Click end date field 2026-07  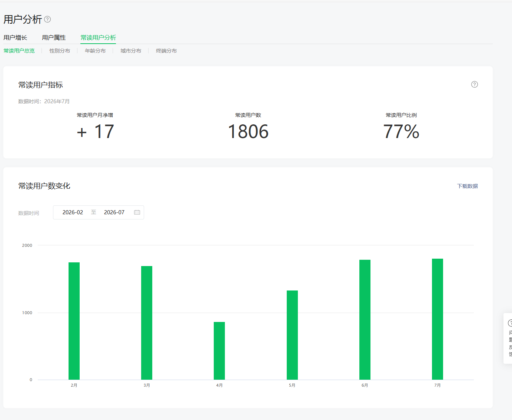114,212
